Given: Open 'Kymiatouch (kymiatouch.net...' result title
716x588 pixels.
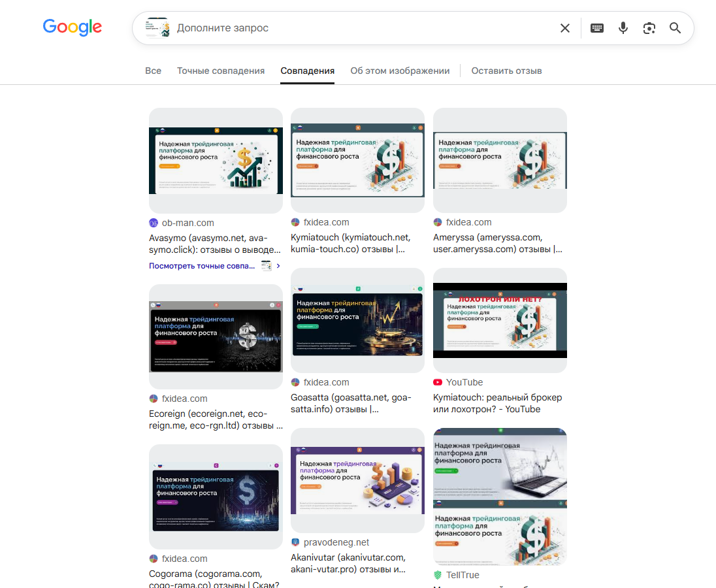Looking at the screenshot, I should (x=351, y=243).
